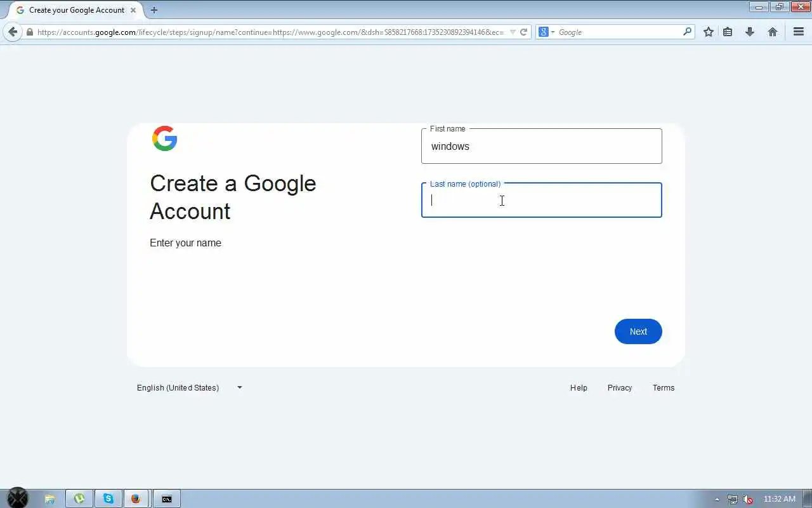The height and width of the screenshot is (508, 812).
Task: Open the Start menu orb on taskbar
Action: [18, 498]
